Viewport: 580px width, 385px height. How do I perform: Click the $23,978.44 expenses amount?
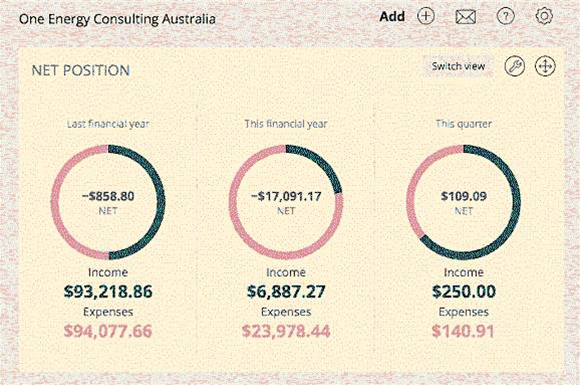click(x=286, y=331)
